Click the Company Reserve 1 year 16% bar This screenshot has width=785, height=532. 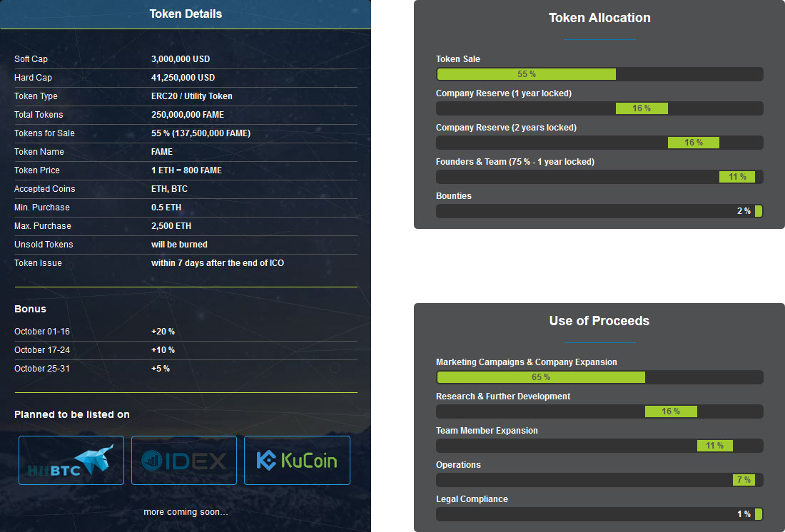point(642,108)
